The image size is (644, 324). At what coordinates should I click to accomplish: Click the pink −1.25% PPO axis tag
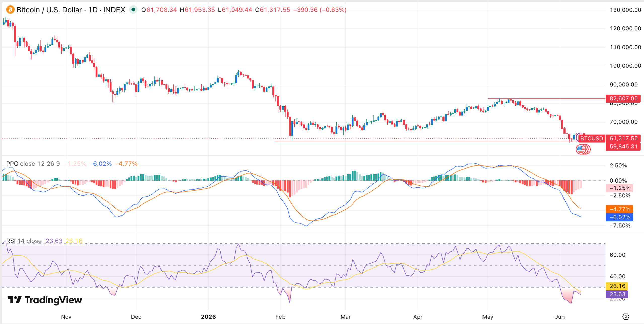pos(620,188)
